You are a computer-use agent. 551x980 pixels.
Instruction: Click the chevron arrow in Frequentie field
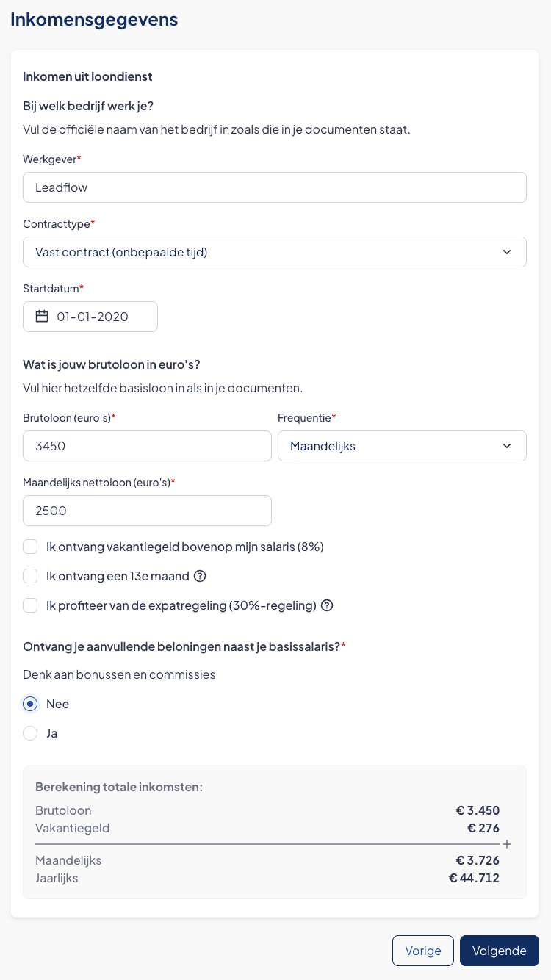[x=507, y=446]
